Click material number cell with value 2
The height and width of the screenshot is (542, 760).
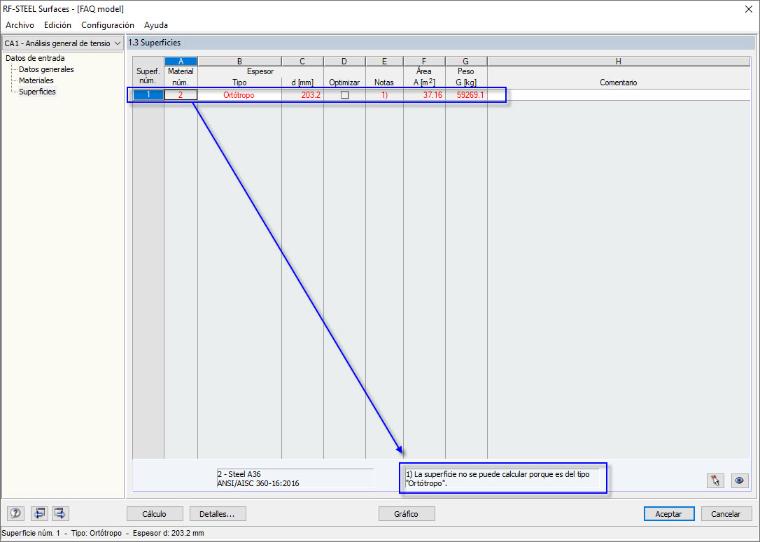(181, 95)
